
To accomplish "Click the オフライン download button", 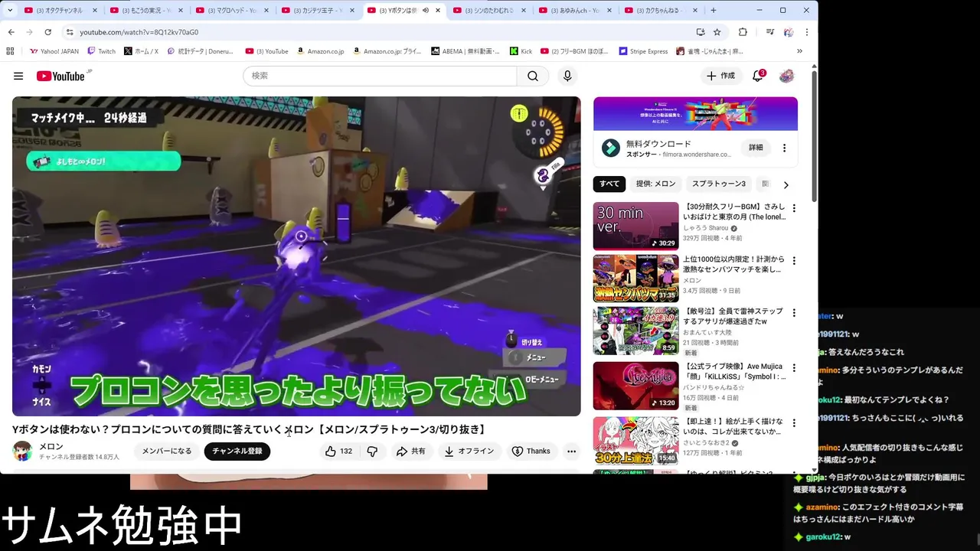I will [469, 451].
